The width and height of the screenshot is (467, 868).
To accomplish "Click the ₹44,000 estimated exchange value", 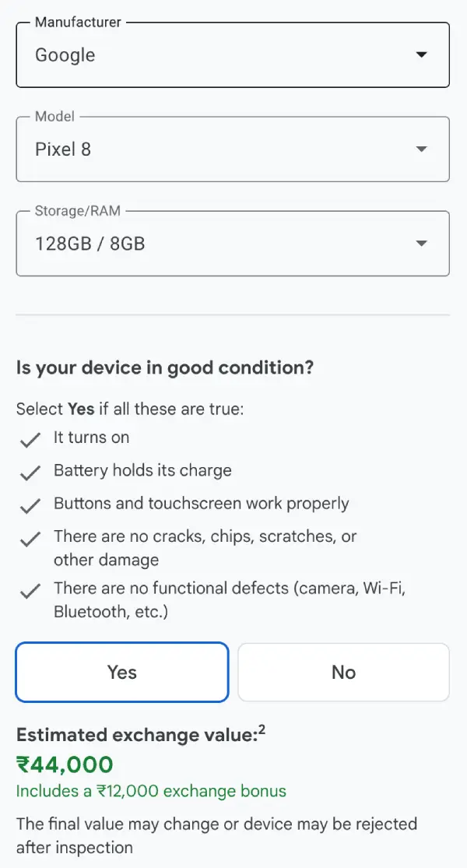I will pos(65,764).
